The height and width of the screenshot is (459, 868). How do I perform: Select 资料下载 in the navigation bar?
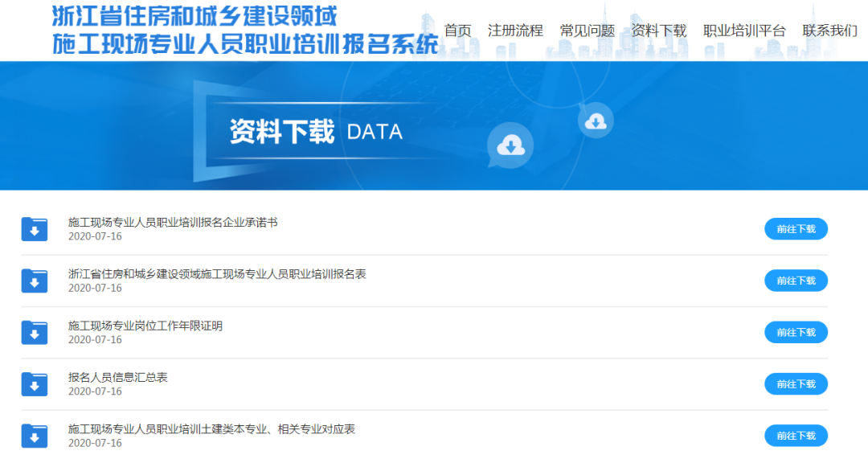[x=659, y=31]
